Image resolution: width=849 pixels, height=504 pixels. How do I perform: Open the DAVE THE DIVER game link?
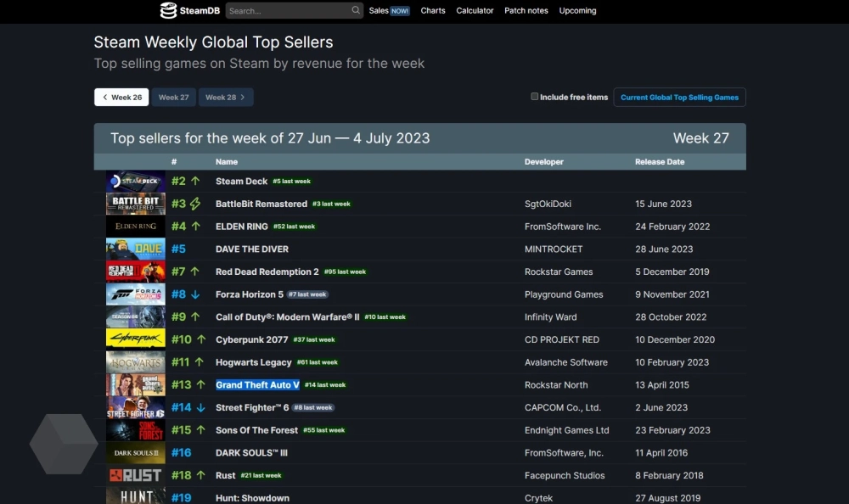pyautogui.click(x=251, y=249)
